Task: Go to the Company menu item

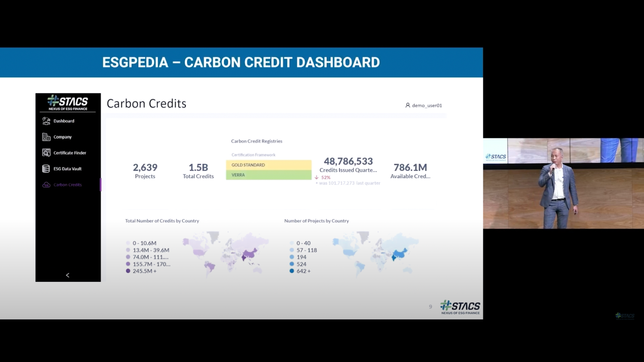Action: click(x=62, y=137)
